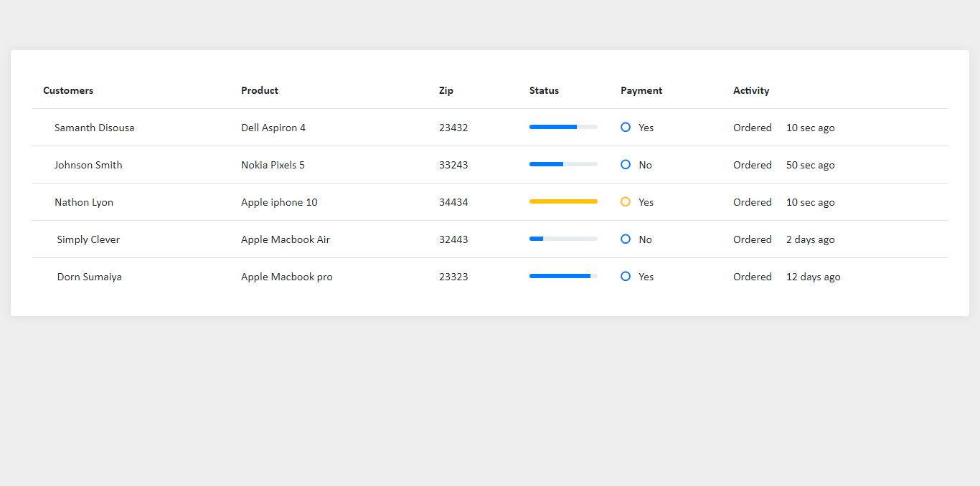Click the Dell Aspiron 4 product entry
Viewport: 980px width, 486px height.
pyautogui.click(x=273, y=128)
